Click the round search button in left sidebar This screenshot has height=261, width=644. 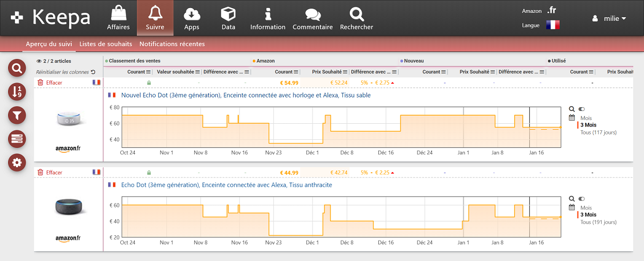(17, 68)
